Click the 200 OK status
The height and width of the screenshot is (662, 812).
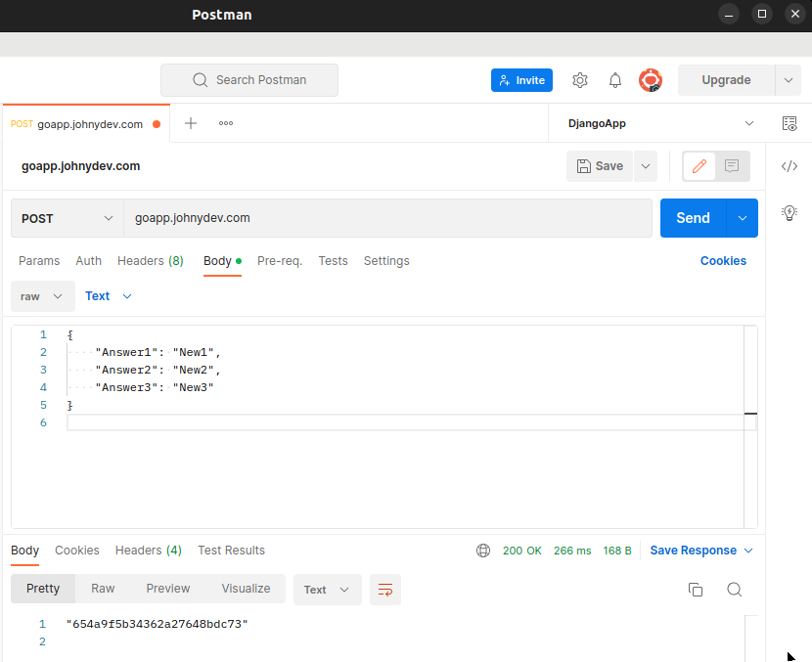point(522,551)
